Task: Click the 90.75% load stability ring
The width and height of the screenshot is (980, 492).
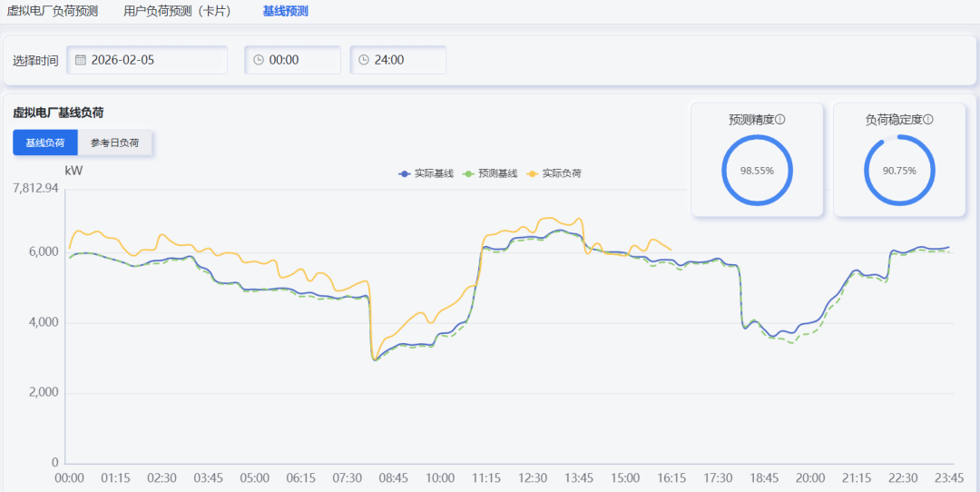Action: tap(898, 171)
